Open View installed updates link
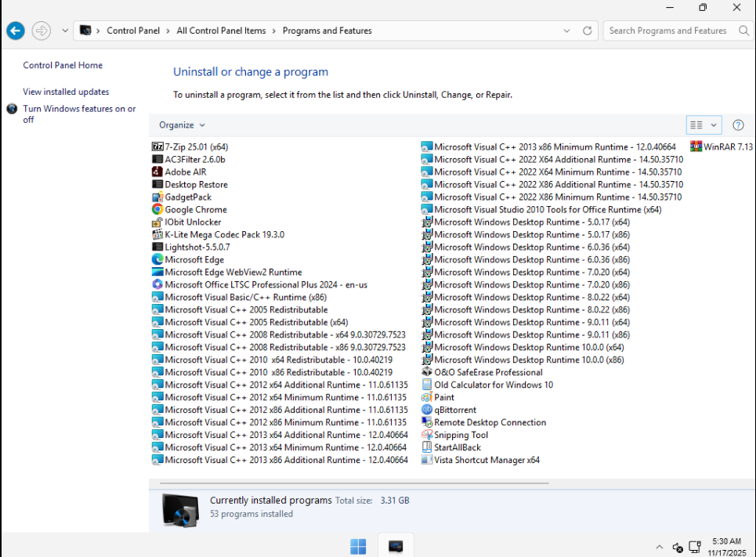The image size is (756, 557). [66, 92]
